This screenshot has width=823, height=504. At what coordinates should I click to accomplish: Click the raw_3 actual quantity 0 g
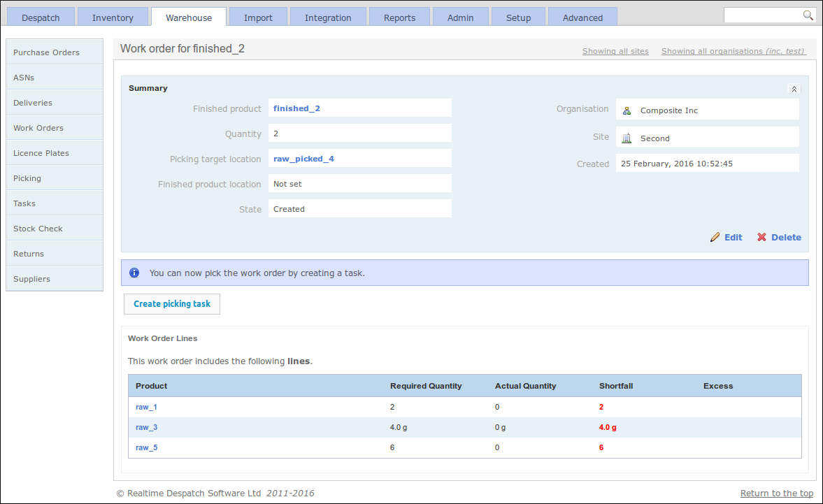click(x=500, y=427)
